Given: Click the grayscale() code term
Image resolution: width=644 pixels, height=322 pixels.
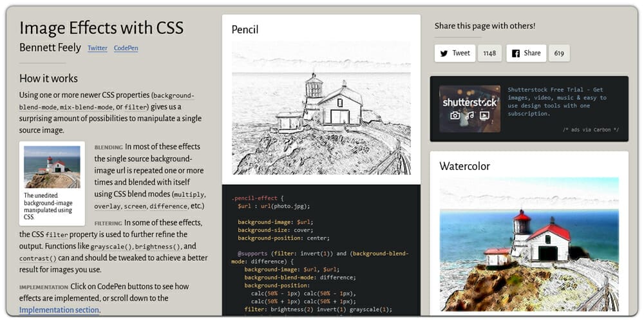Looking at the screenshot, I should coord(111,247).
